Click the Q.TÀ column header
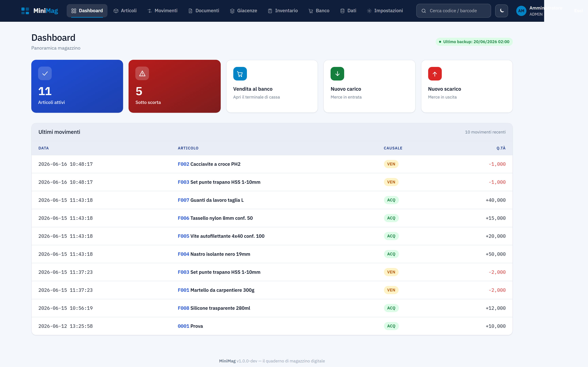The height and width of the screenshot is (367, 588). pyautogui.click(x=501, y=148)
